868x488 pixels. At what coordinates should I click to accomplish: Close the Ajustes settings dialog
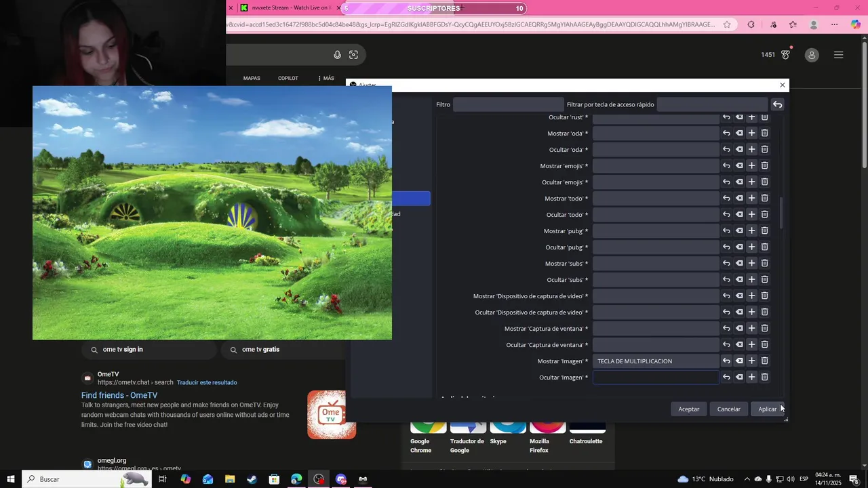782,85
